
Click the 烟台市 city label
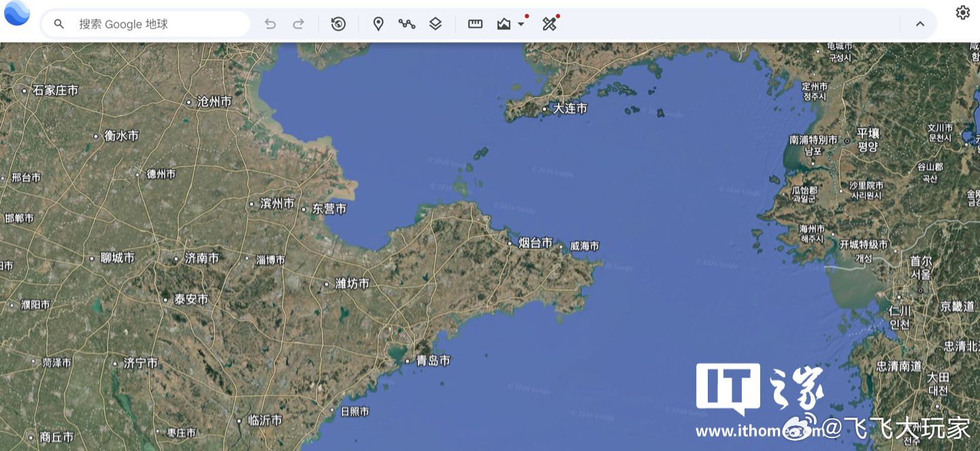coord(536,243)
